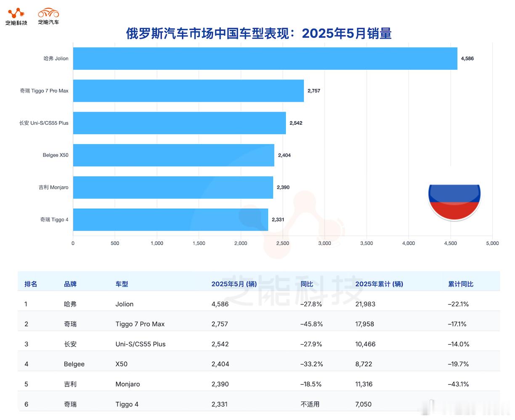Viewport: 515px width, 420px height.
Task: Click the −43.1% cumulative change cell
Action: pyautogui.click(x=458, y=384)
